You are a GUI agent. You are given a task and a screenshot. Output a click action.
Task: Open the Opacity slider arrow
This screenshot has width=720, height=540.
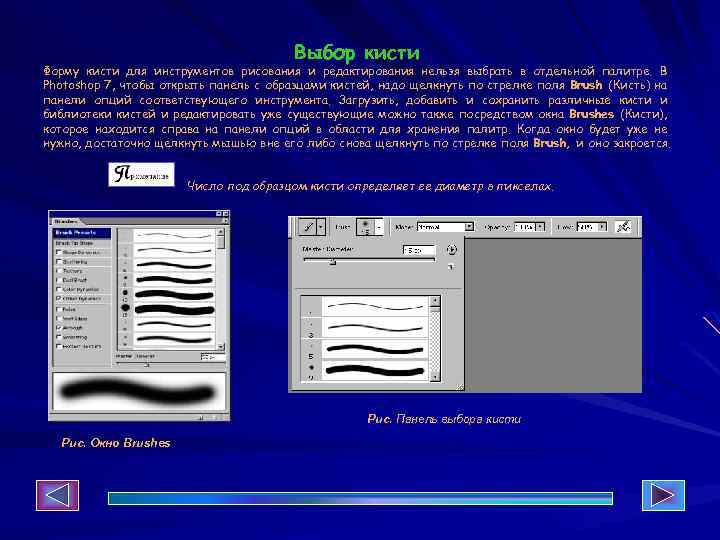coord(540,227)
